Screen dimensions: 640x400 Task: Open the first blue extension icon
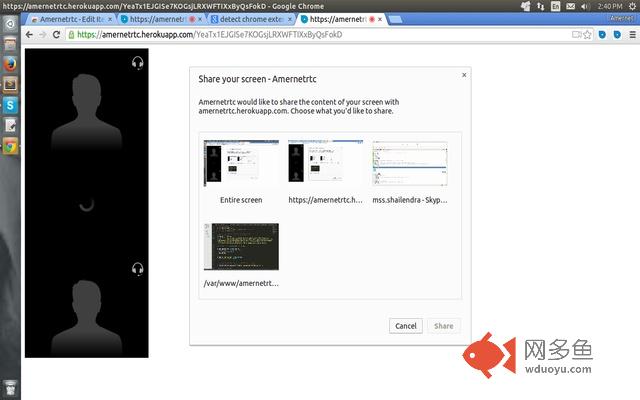point(602,35)
